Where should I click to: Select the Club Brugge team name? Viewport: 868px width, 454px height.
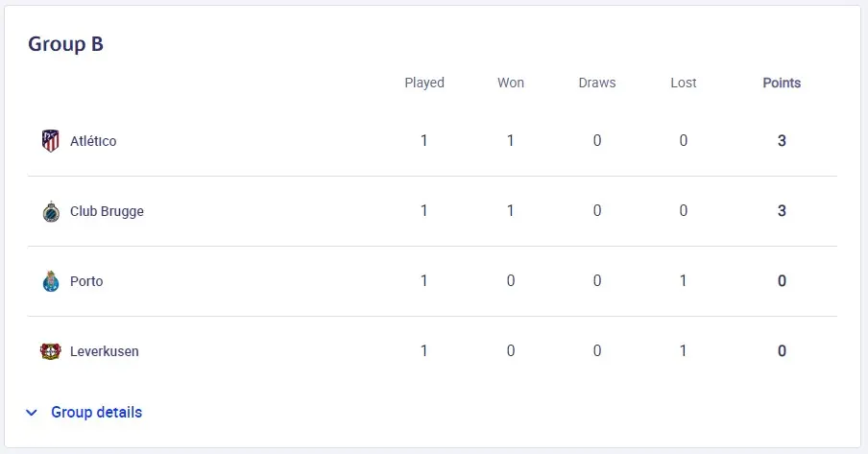[107, 211]
